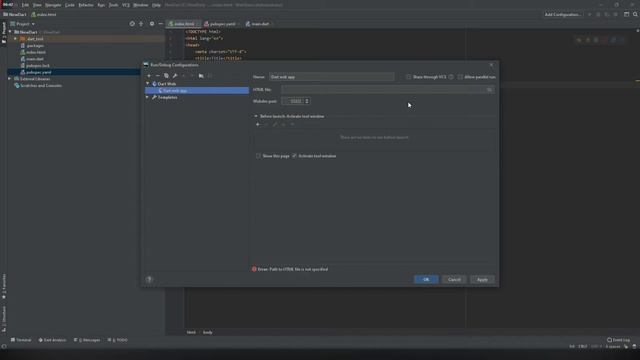
Task: Open Terminal tool window
Action: (x=21, y=340)
